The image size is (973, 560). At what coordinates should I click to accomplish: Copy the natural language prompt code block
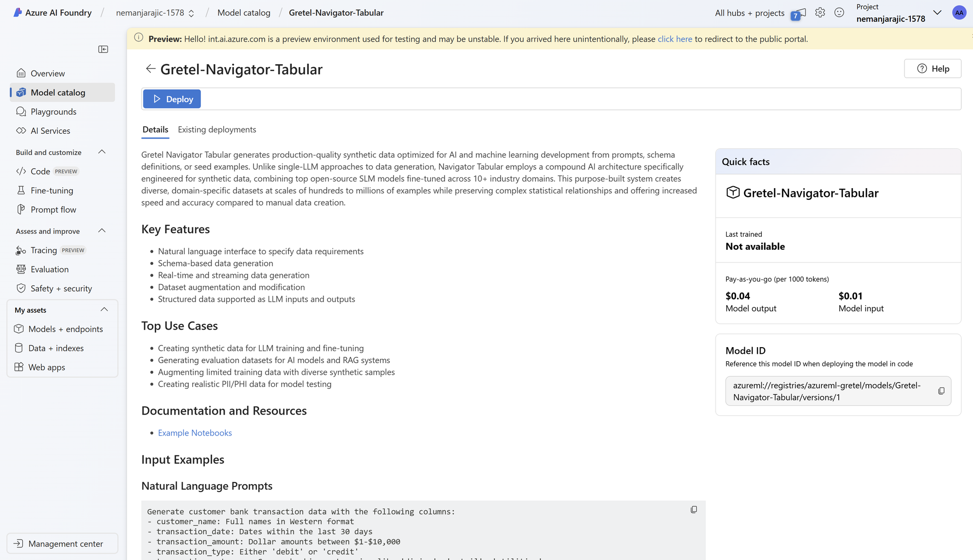tap(694, 509)
